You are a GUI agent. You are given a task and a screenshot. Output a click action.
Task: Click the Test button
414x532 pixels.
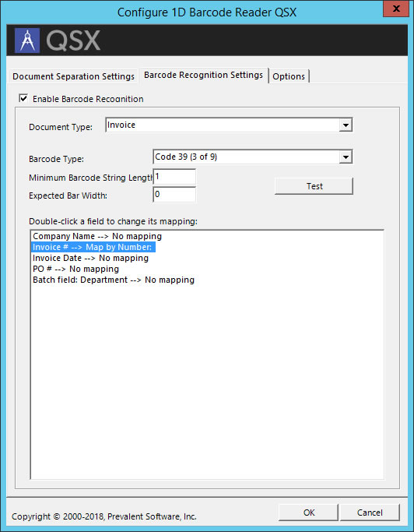314,186
